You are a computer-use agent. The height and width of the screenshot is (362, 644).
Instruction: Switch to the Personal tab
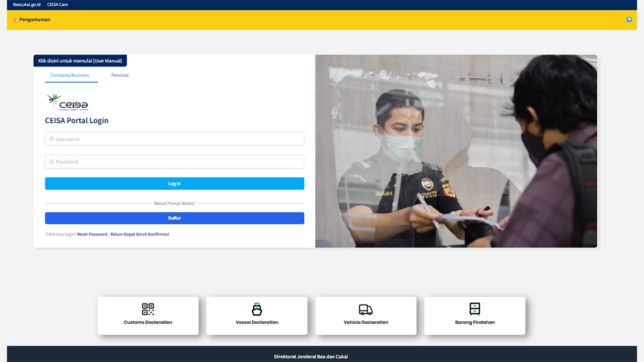coord(120,75)
